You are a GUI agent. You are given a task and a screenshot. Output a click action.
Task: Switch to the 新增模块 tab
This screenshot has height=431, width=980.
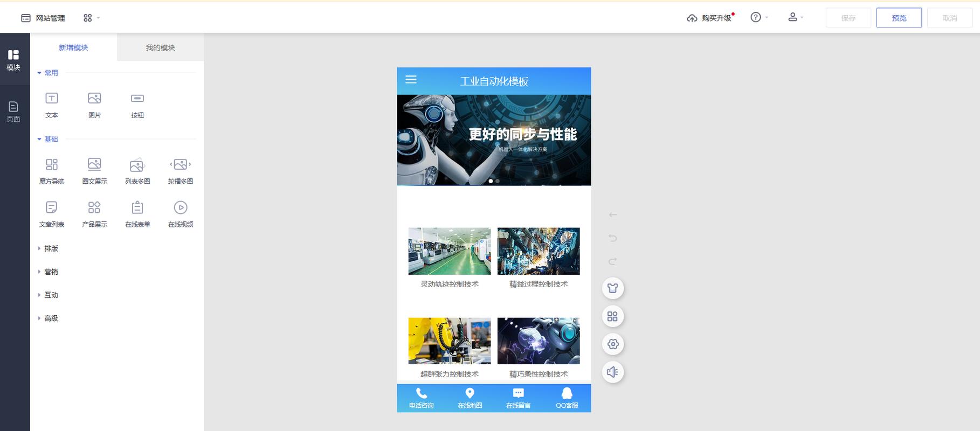tap(73, 47)
